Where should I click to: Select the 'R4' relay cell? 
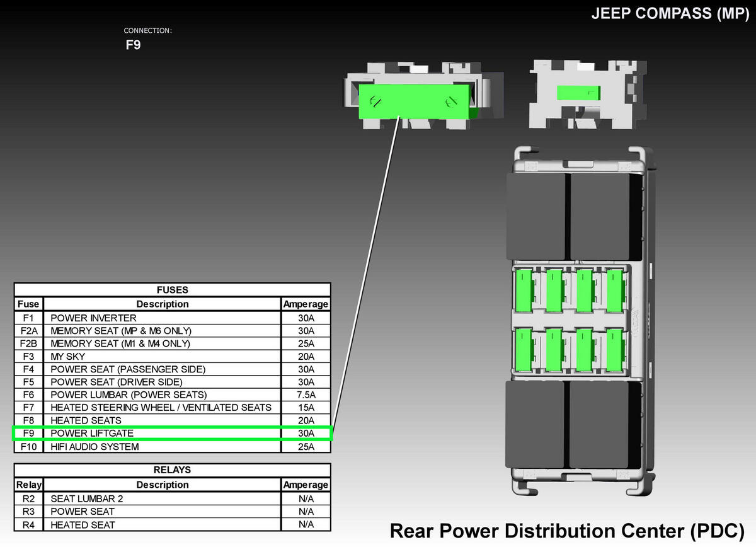point(28,524)
